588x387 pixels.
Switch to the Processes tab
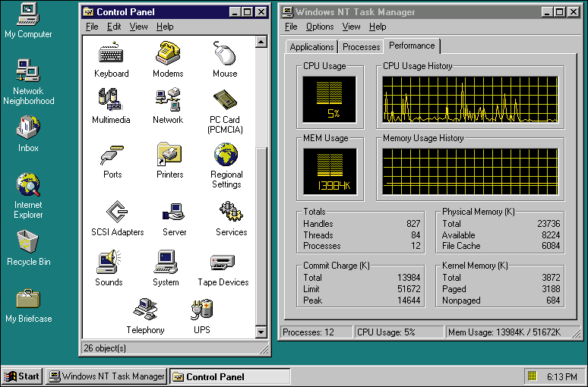(x=361, y=47)
